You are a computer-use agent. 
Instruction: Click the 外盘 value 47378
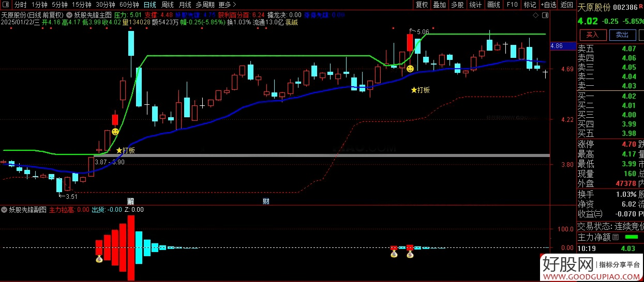point(625,183)
